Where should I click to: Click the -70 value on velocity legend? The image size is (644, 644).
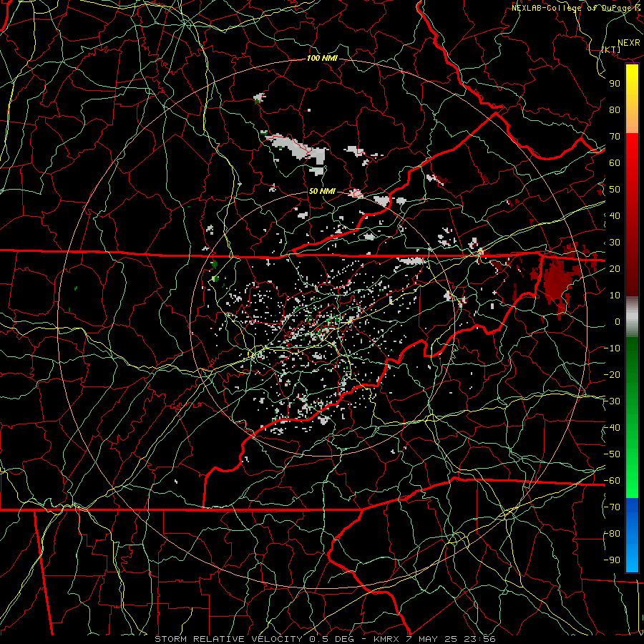click(612, 507)
